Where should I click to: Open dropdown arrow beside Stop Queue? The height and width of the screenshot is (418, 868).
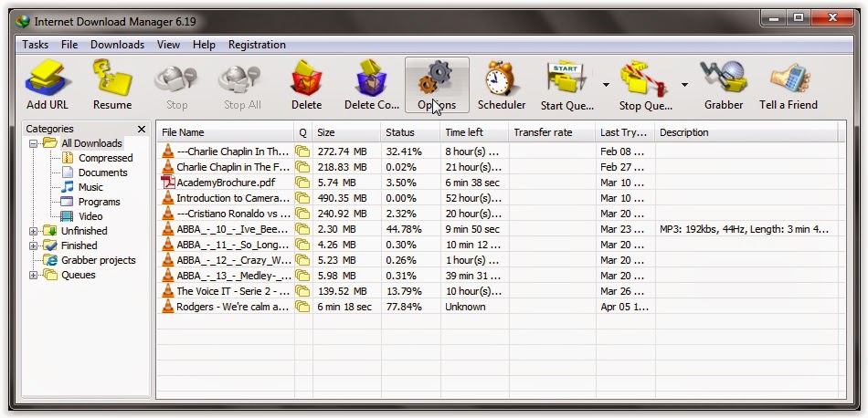[x=684, y=85]
